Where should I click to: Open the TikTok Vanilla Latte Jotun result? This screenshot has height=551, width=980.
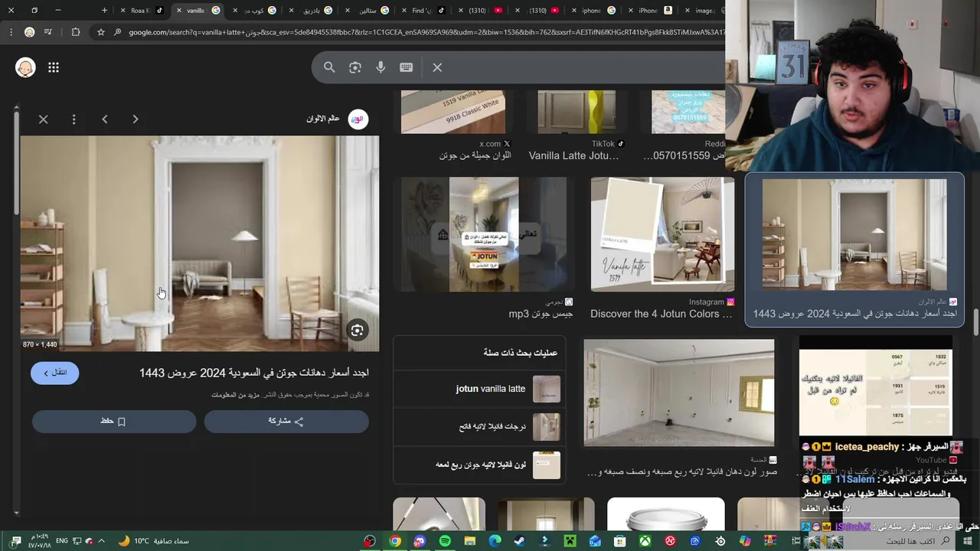tap(577, 112)
